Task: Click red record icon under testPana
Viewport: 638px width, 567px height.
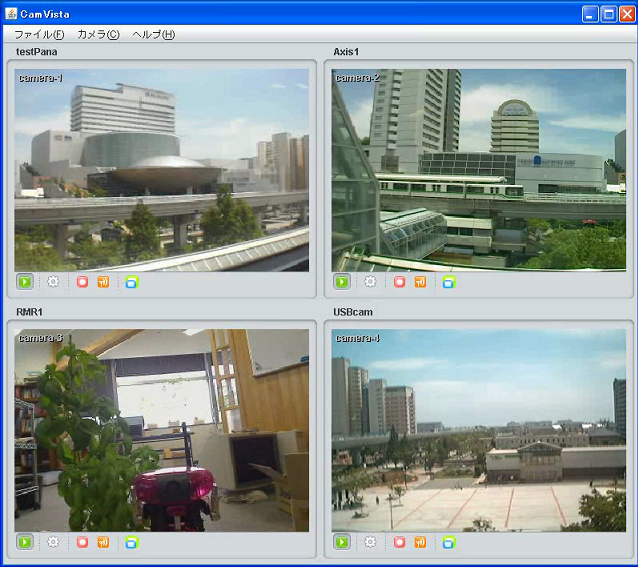Action: pyautogui.click(x=83, y=282)
